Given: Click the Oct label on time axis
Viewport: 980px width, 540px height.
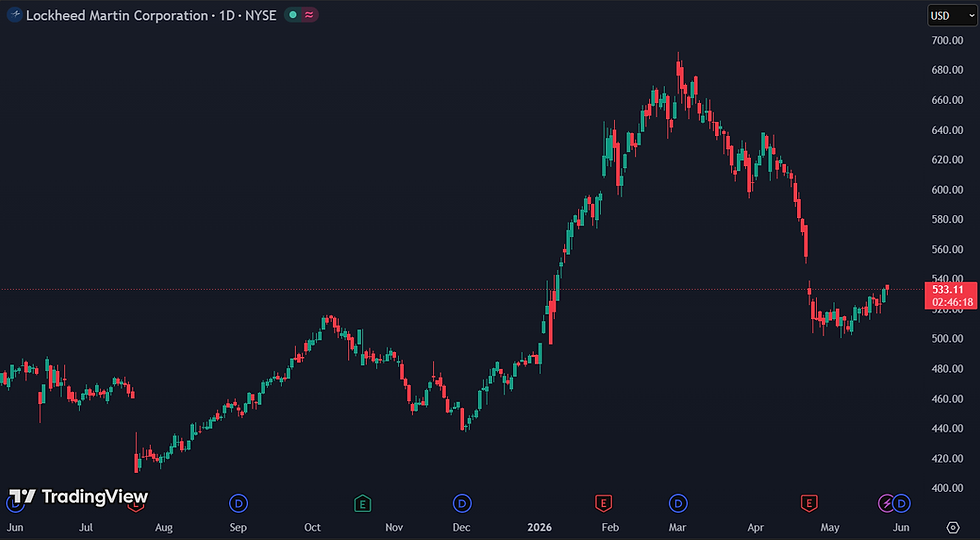Looking at the screenshot, I should tap(312, 528).
